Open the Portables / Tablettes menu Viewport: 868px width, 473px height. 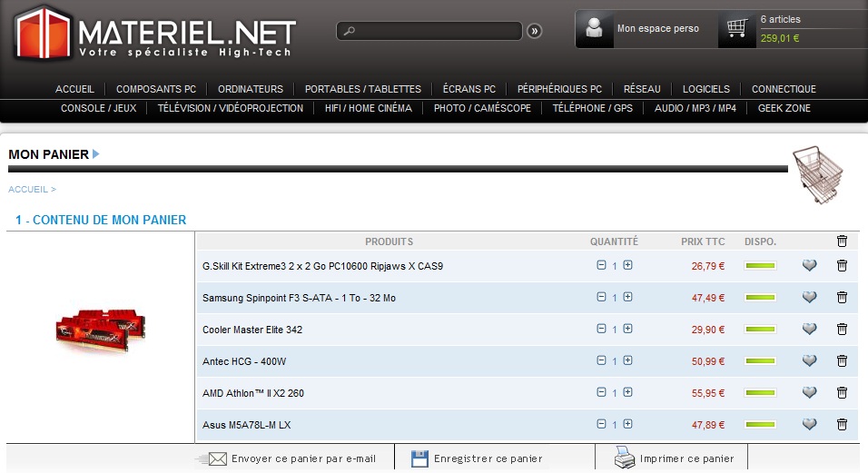click(x=362, y=89)
